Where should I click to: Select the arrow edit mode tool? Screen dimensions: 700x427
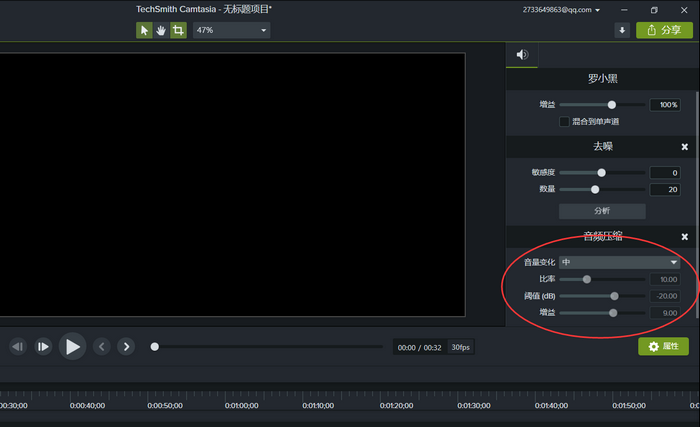[144, 30]
